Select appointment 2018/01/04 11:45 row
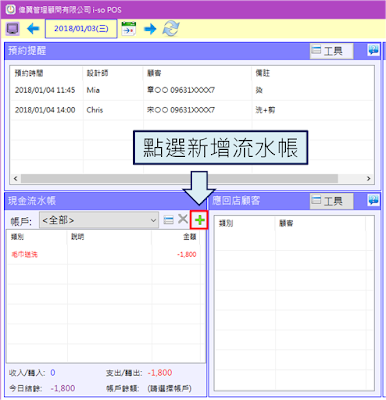The height and width of the screenshot is (400, 386). (x=192, y=90)
